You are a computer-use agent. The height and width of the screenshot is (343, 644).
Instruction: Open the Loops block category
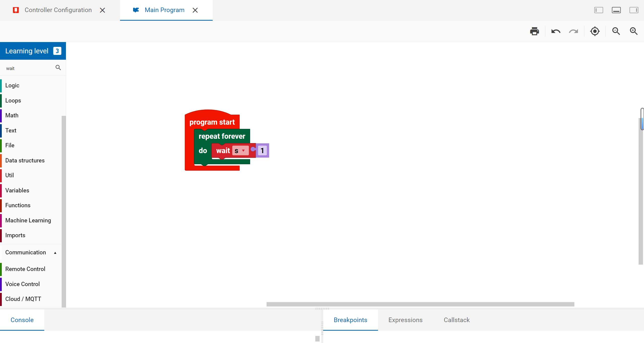tap(13, 100)
